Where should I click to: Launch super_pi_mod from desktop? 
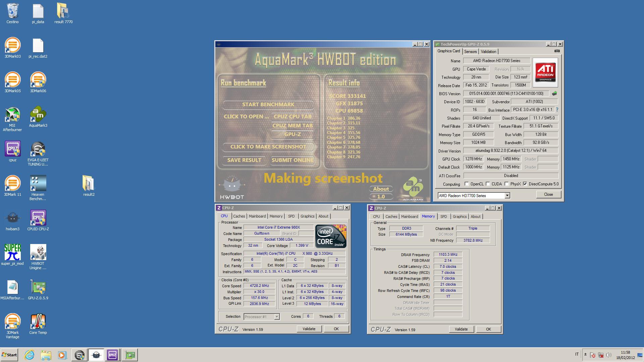tap(12, 255)
